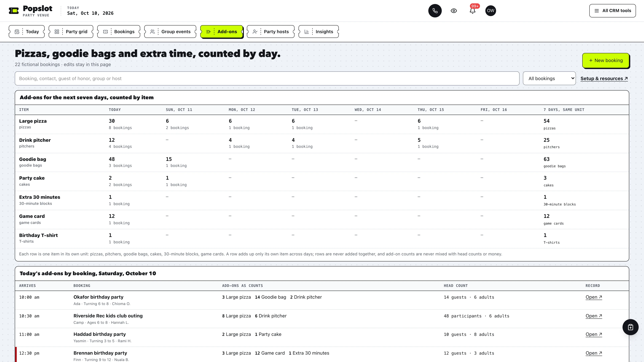The width and height of the screenshot is (644, 362).
Task: Click today's date Sat, Oct 10, 2026
Action: tap(90, 13)
